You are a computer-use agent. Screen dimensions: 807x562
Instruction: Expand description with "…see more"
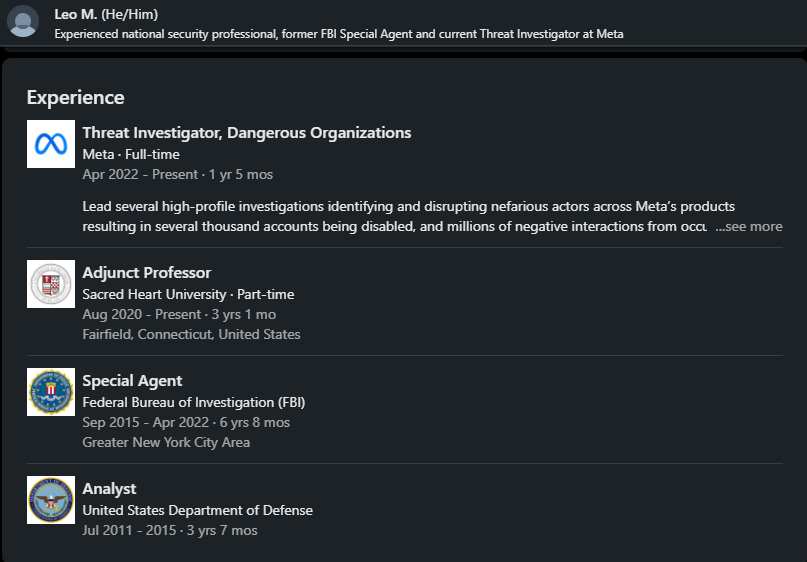pyautogui.click(x=748, y=227)
